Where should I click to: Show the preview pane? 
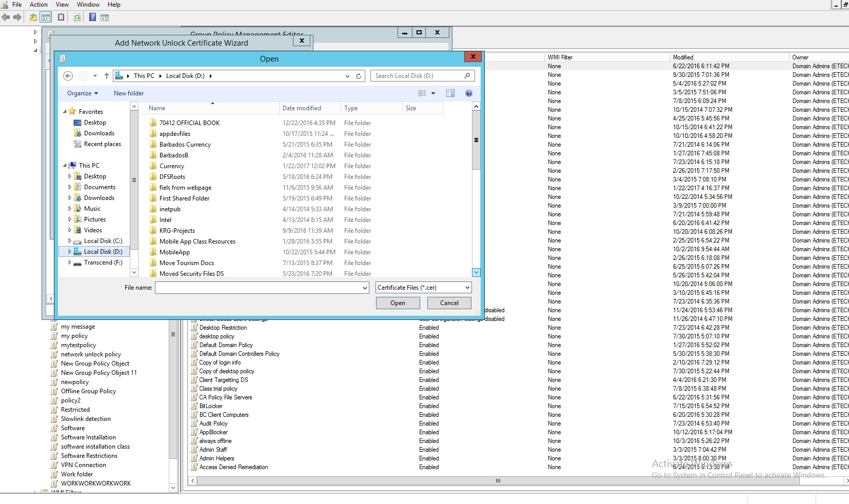point(450,93)
